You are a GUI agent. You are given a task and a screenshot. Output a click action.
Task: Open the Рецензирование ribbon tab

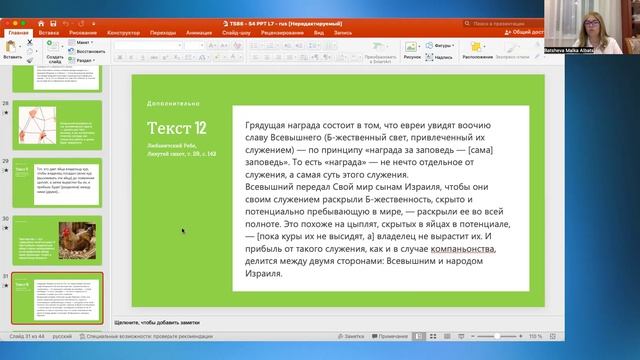(282, 33)
